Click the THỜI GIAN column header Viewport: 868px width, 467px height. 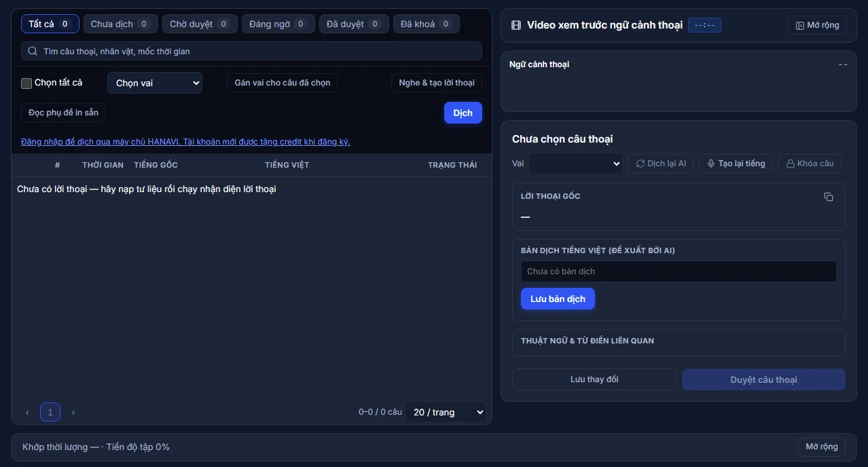click(x=103, y=165)
